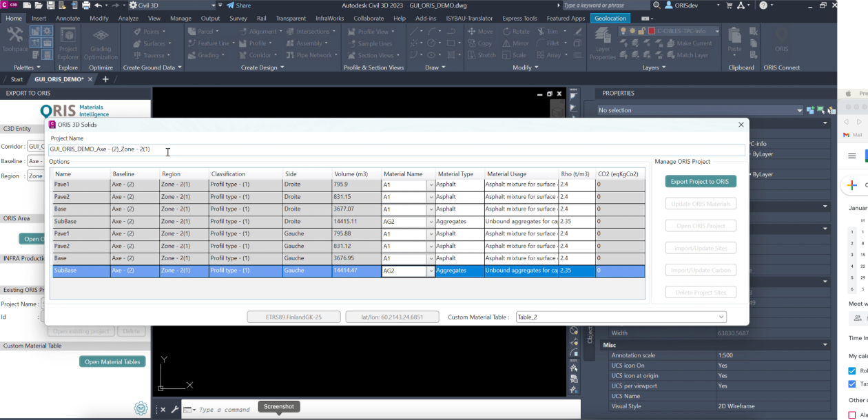This screenshot has width=868, height=420.
Task: Switch to the Analyze ribbon tab
Action: (x=128, y=18)
